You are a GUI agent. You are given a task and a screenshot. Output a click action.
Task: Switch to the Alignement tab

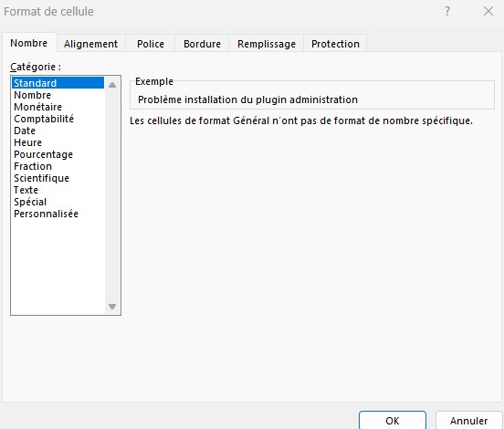[91, 44]
